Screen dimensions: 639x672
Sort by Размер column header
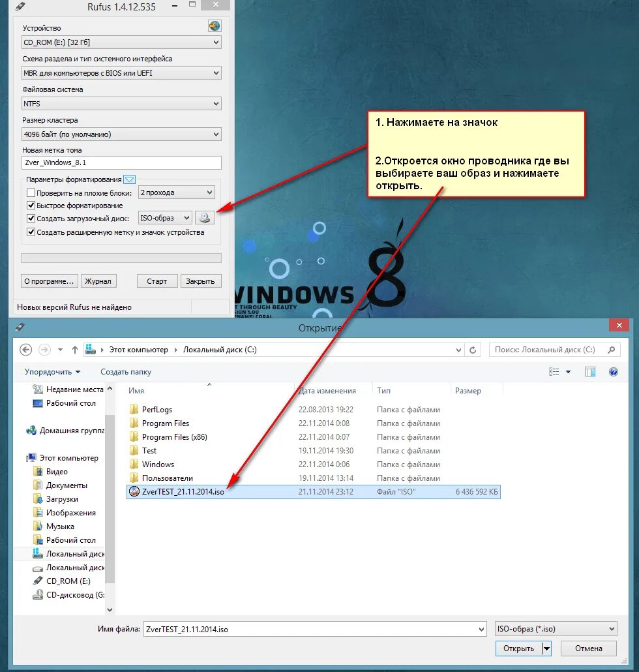tap(468, 390)
